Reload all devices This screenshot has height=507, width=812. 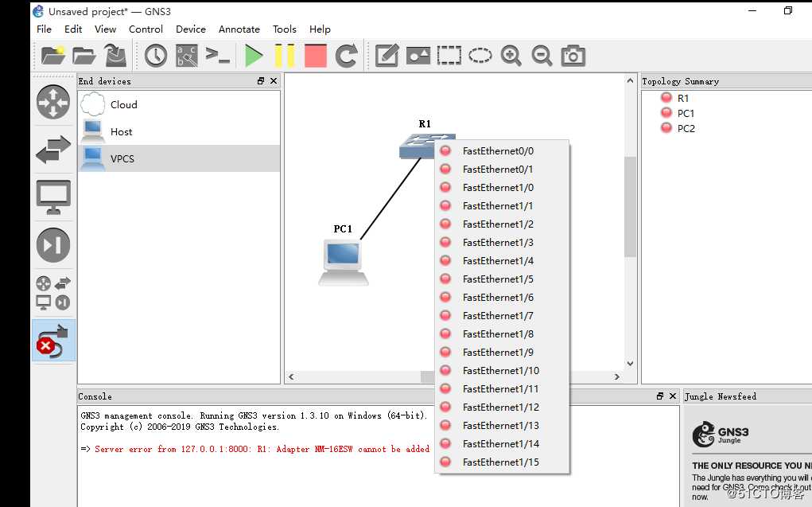(346, 56)
